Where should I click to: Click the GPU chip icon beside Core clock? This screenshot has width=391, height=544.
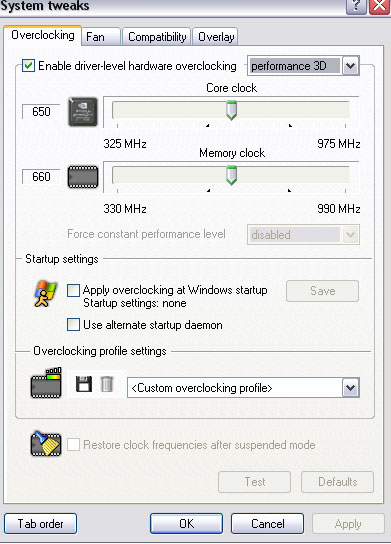pos(83,112)
